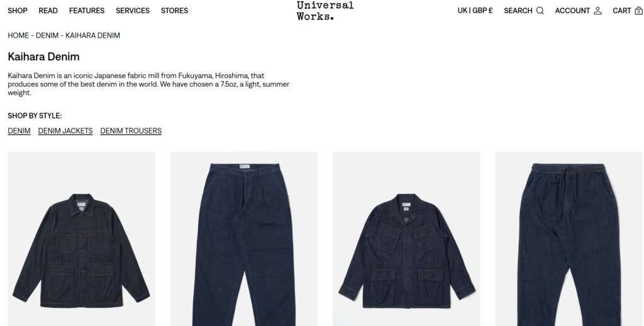This screenshot has height=326, width=644.
Task: Open the denim chore jacket product image
Action: coord(81,239)
